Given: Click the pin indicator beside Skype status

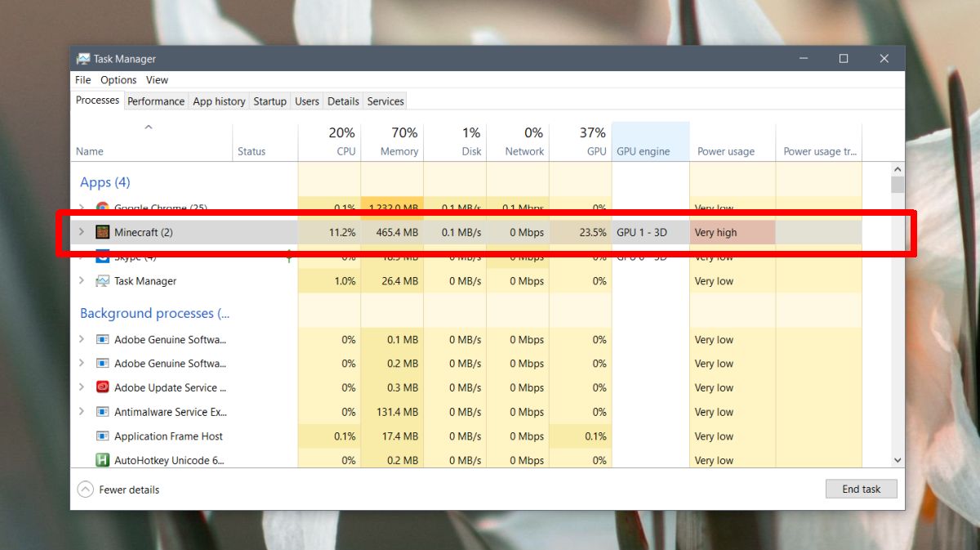Looking at the screenshot, I should [x=288, y=257].
